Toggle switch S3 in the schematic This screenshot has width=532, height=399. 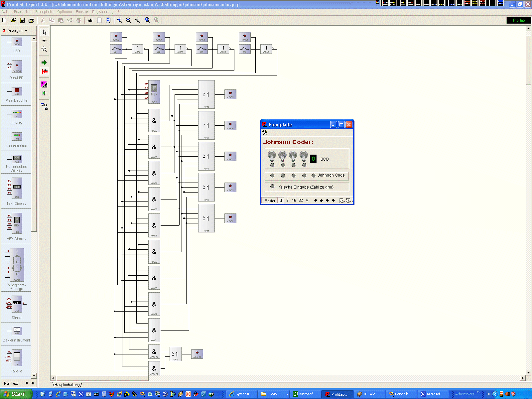[202, 49]
